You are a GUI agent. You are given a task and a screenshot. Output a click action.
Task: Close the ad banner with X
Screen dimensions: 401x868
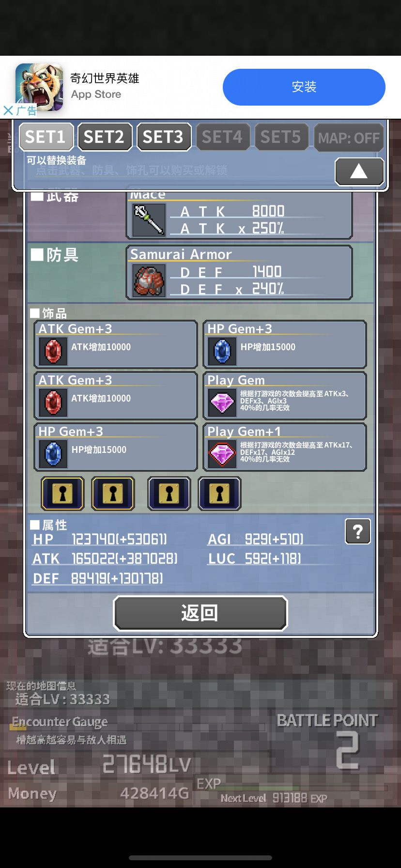coord(8,110)
